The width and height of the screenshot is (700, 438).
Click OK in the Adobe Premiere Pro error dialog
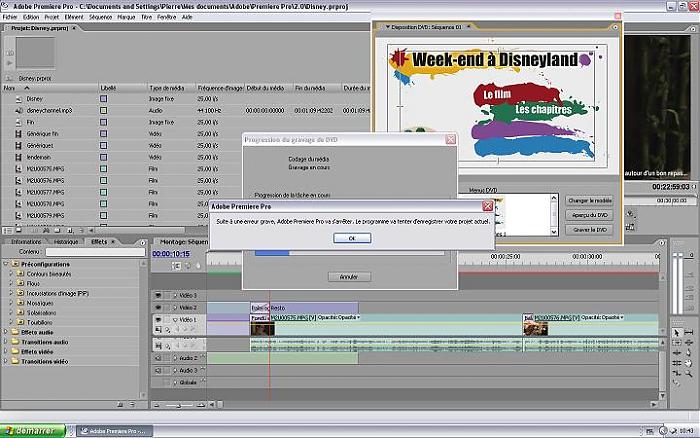[x=352, y=238]
